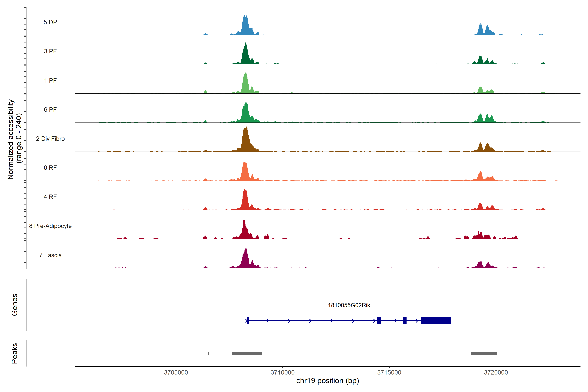Click the Genes panel label

tap(15, 304)
